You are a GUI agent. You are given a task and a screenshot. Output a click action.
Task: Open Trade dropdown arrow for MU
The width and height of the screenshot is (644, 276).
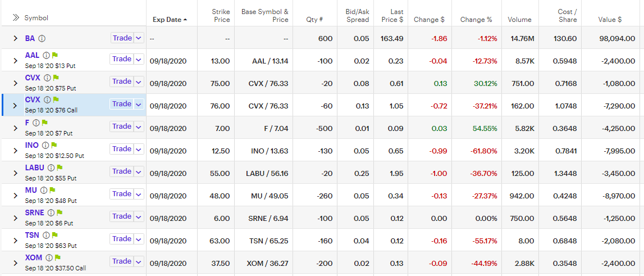tap(139, 194)
